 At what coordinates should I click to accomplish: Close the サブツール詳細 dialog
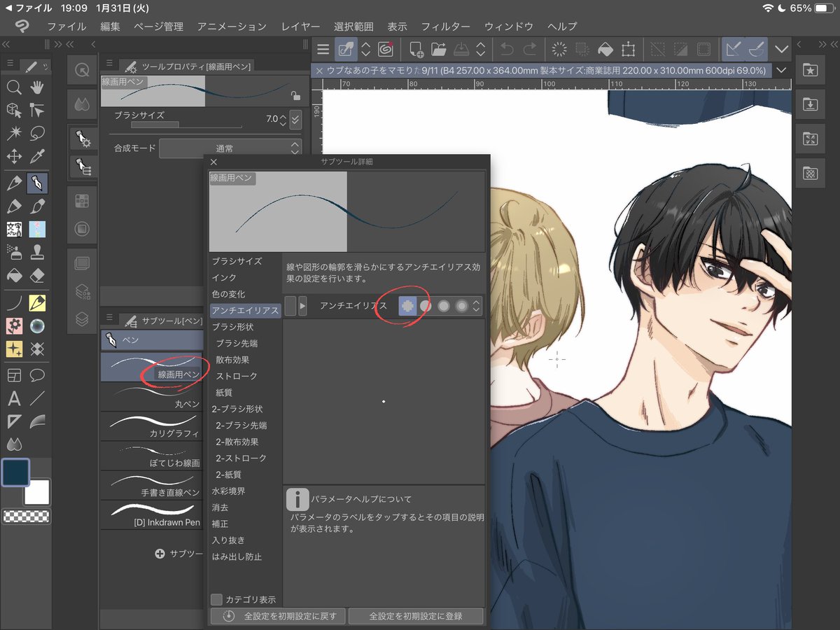[x=213, y=162]
